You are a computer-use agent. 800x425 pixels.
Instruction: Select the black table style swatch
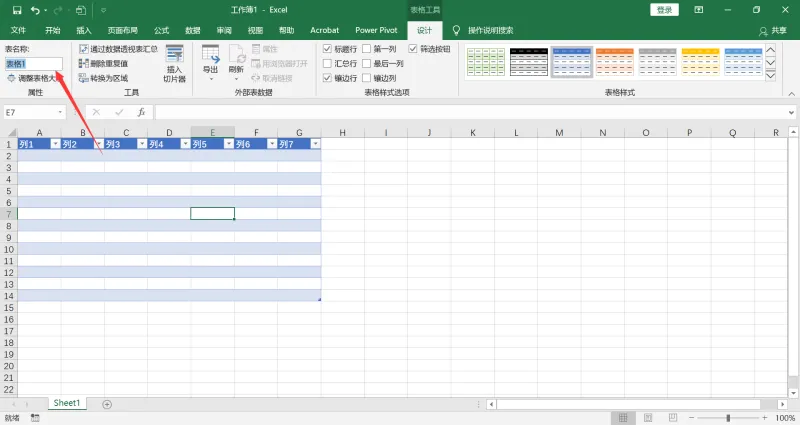(x=529, y=62)
